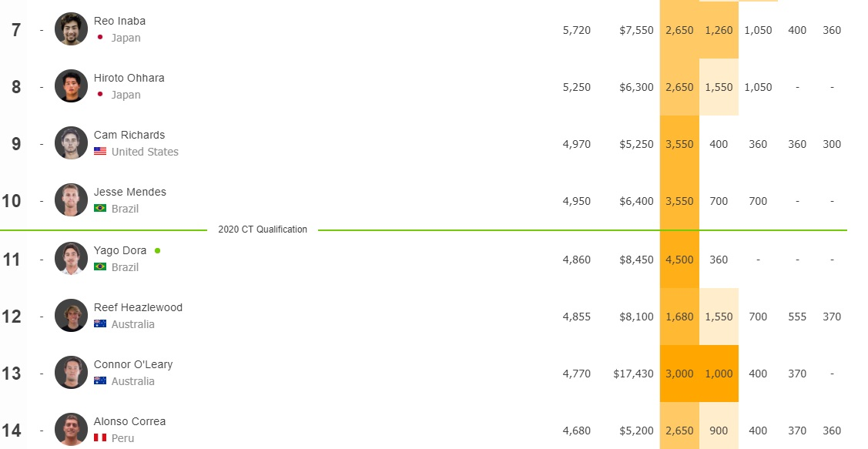
Task: Select Jesse Mendes's avatar image
Action: point(71,200)
